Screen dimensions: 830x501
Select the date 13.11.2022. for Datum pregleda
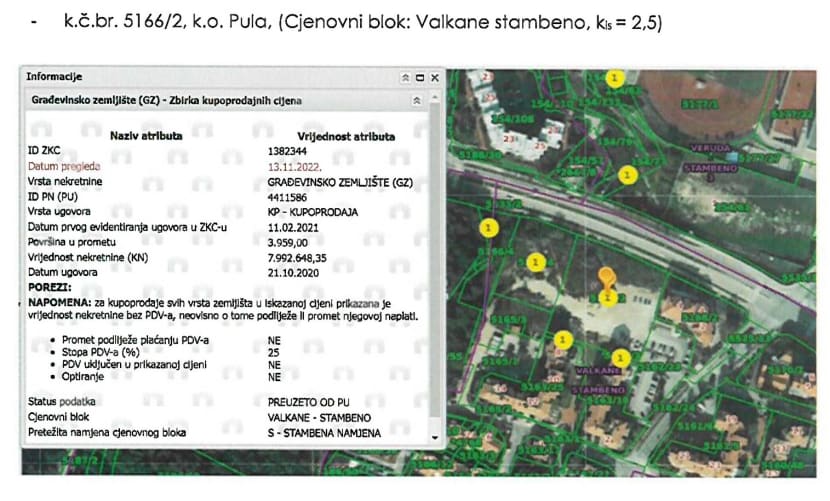pyautogui.click(x=294, y=167)
